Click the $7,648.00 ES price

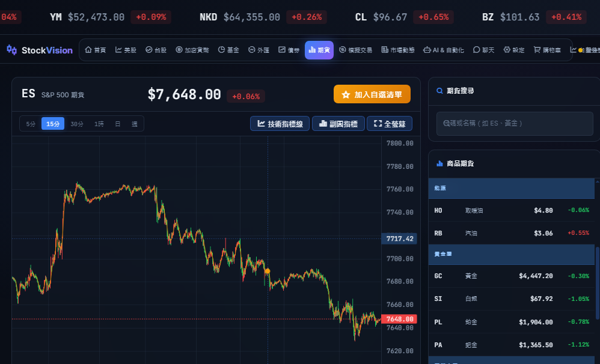point(184,94)
